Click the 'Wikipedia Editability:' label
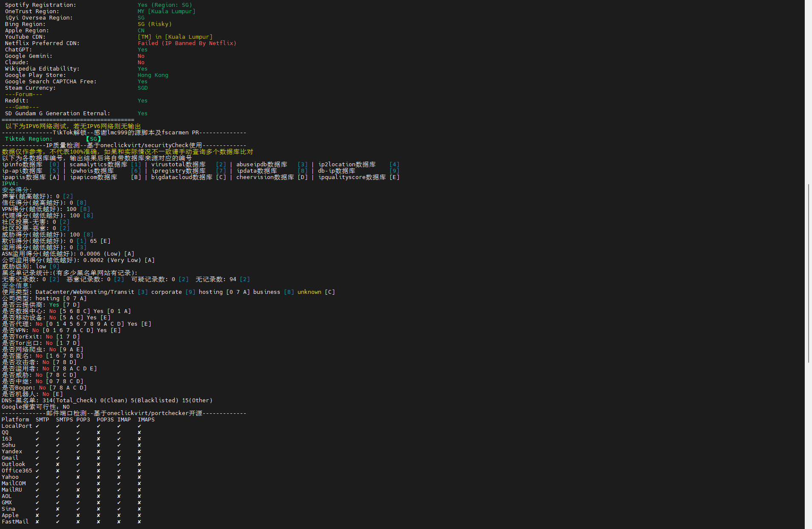This screenshot has width=812, height=529. point(42,69)
